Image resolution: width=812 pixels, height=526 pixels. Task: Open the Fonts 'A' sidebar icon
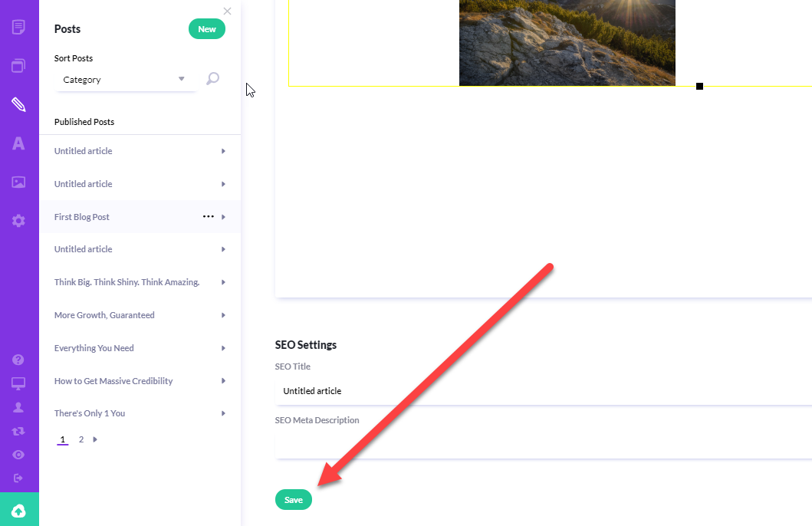tap(18, 143)
